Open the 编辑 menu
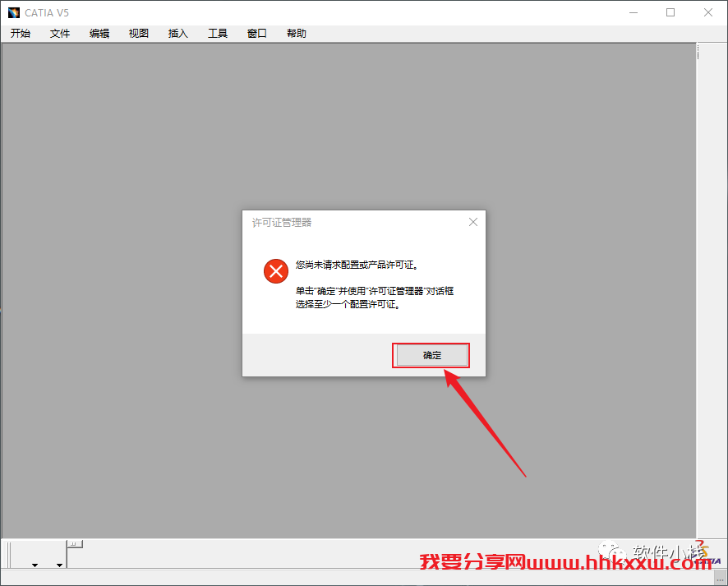The image size is (728, 586). click(x=99, y=34)
